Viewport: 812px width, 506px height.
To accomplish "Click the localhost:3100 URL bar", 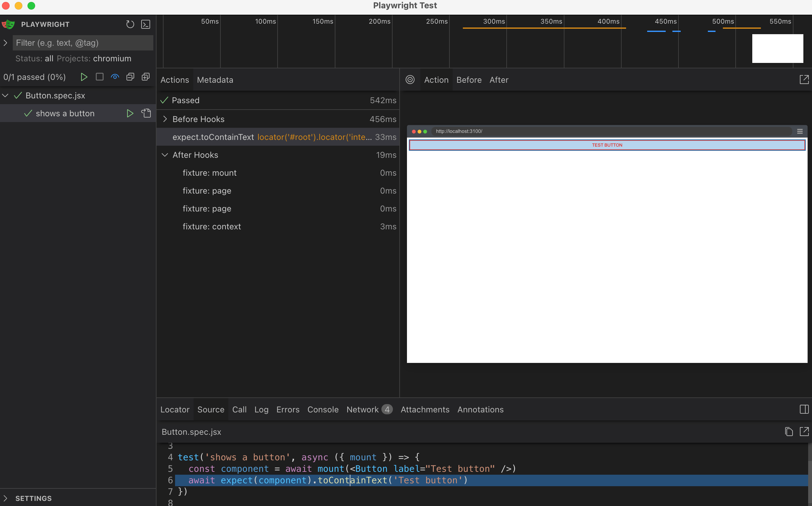I will pyautogui.click(x=612, y=131).
